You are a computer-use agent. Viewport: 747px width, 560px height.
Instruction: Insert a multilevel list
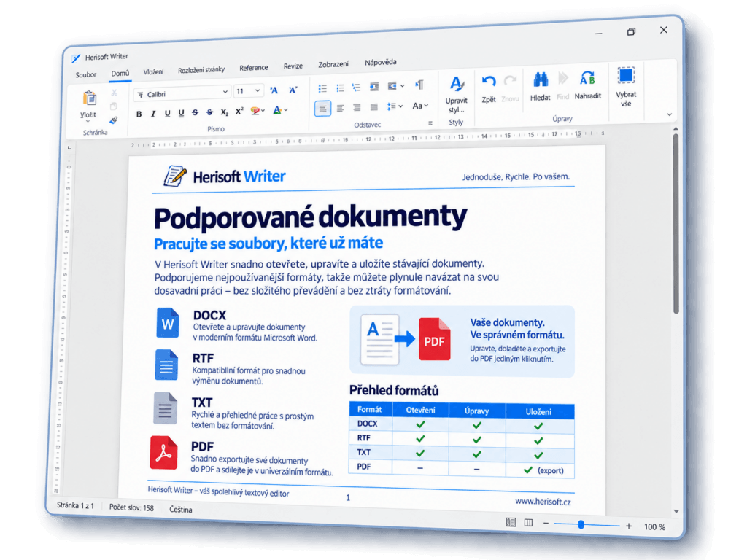(356, 87)
